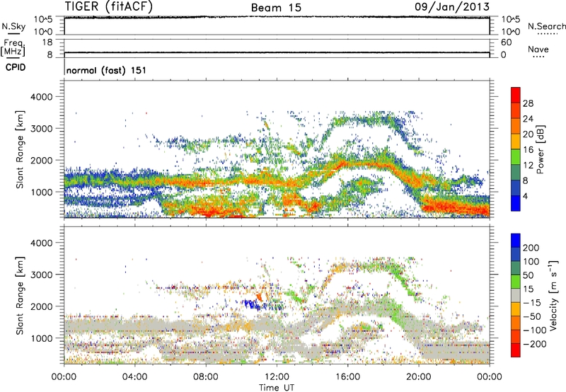Click the 3000 tick of the velocity panel
Image resolution: width=566 pixels, height=392 pixels.
click(42, 275)
